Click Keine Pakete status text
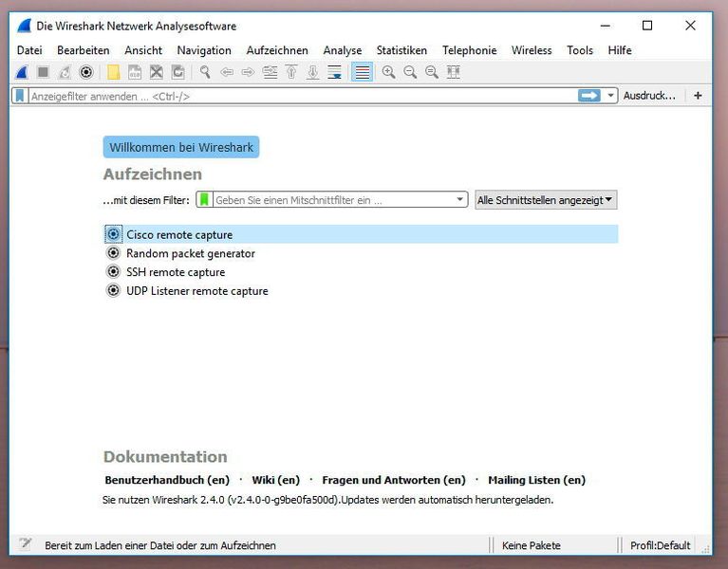This screenshot has height=569, width=728. (532, 545)
